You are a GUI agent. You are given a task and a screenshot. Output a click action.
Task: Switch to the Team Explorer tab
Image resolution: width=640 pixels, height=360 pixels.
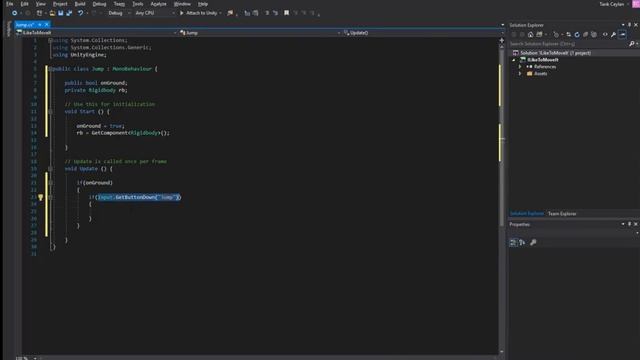(x=562, y=214)
